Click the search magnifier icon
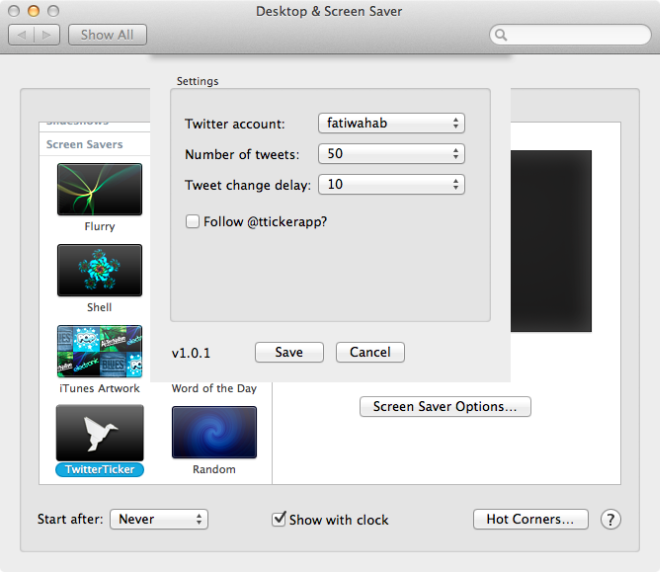 [501, 35]
